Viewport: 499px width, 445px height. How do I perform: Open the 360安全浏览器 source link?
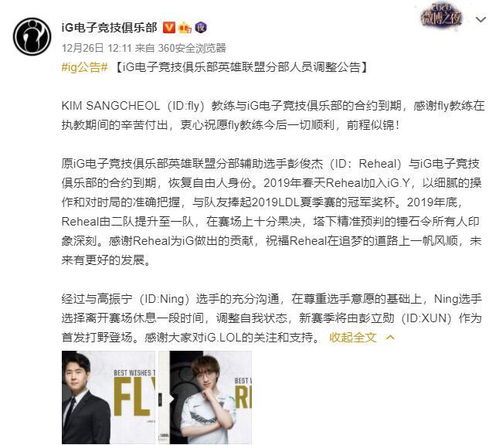tap(192, 48)
